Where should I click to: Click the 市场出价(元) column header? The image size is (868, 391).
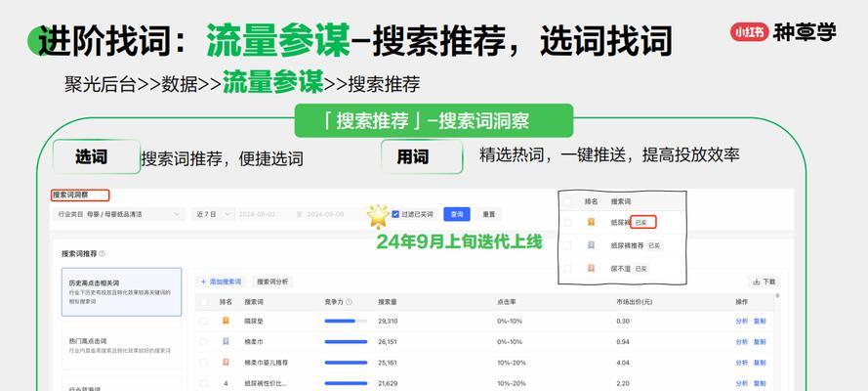click(635, 302)
